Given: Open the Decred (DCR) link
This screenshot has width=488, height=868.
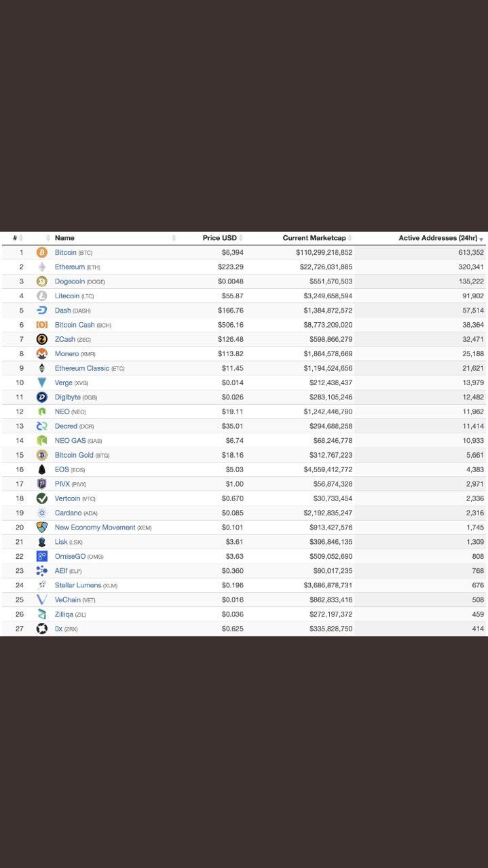Looking at the screenshot, I should [75, 426].
